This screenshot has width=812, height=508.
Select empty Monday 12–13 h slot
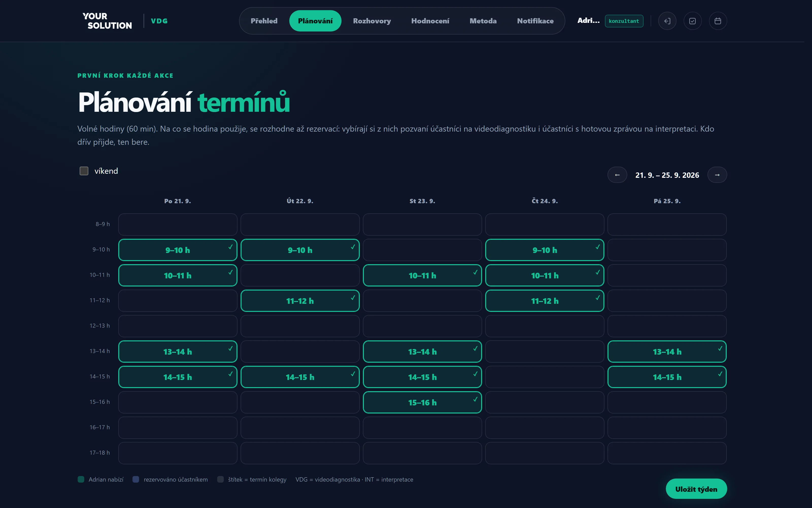(x=178, y=326)
